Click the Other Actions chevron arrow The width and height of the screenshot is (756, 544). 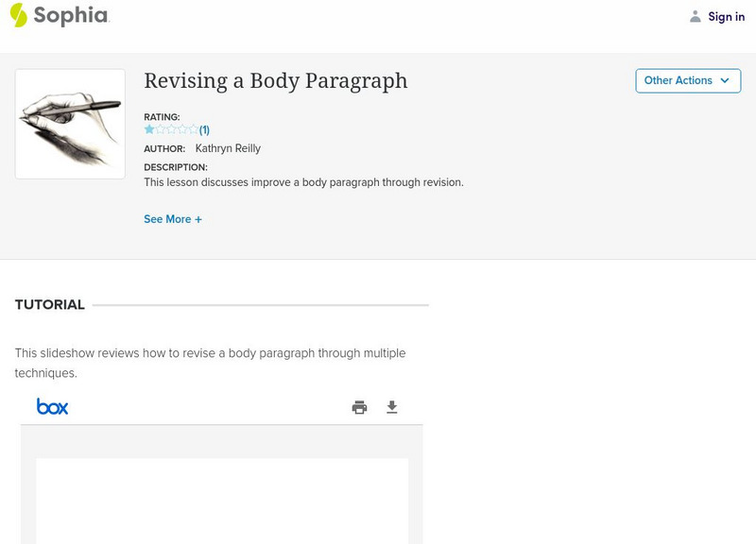pyautogui.click(x=725, y=81)
